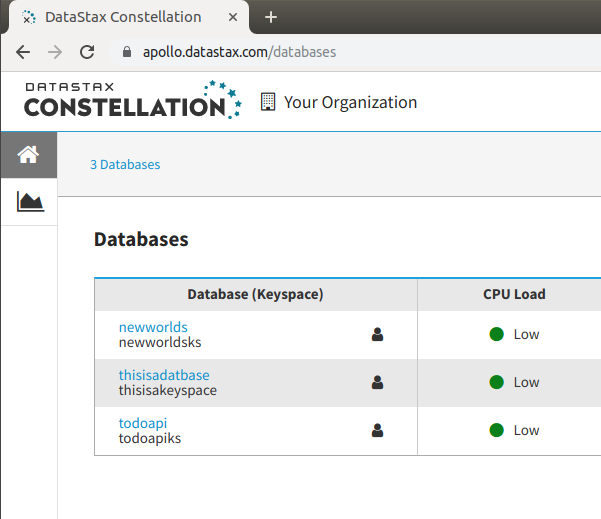The image size is (601, 519).
Task: Click the newworldsks keyspace text
Action: click(x=160, y=342)
